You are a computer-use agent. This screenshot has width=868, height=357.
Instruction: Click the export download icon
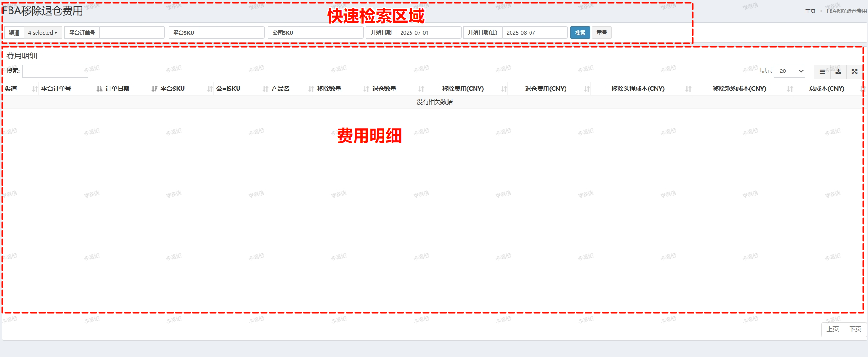tap(838, 71)
